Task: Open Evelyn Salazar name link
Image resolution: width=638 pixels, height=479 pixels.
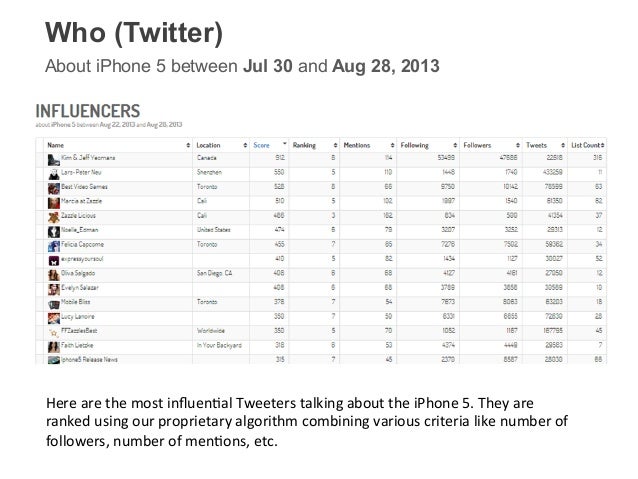Action: (x=80, y=288)
